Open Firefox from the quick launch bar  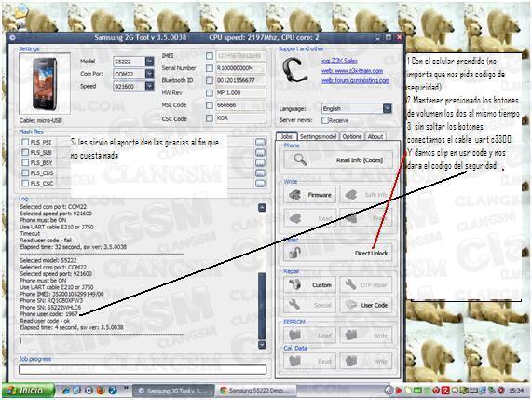(101, 390)
